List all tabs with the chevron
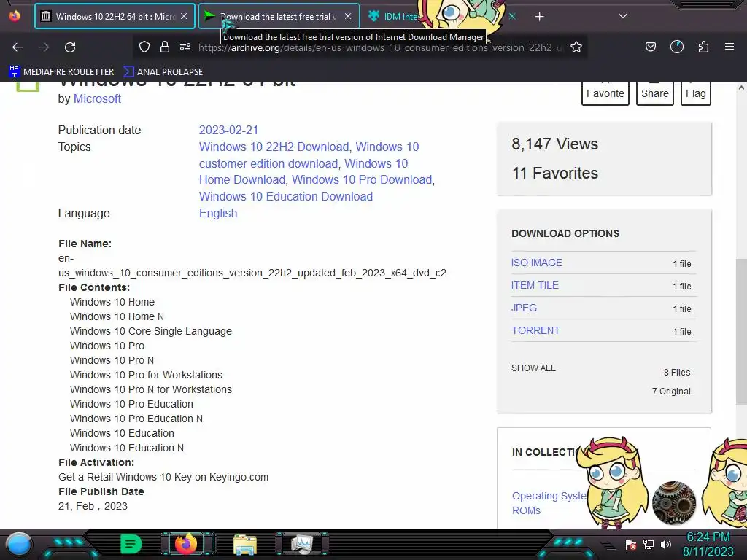The height and width of the screenshot is (560, 747). click(623, 16)
